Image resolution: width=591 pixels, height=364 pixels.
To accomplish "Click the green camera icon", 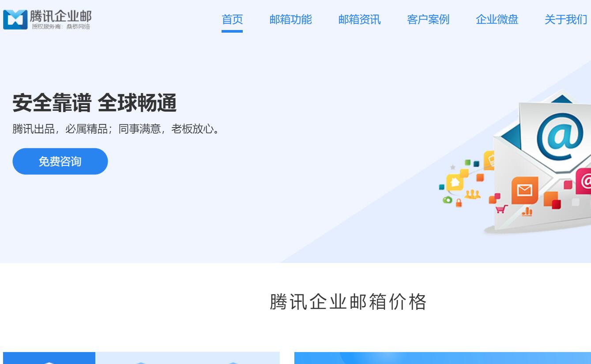I will click(448, 200).
